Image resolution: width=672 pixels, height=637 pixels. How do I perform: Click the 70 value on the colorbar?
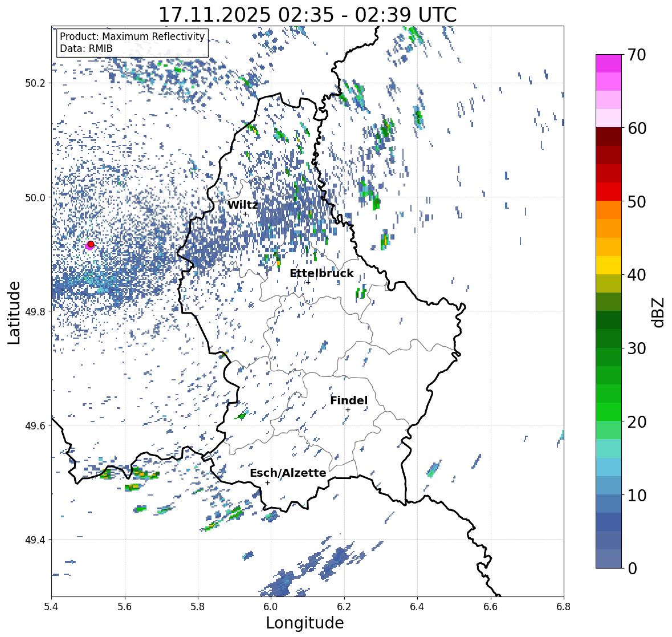[x=636, y=55]
